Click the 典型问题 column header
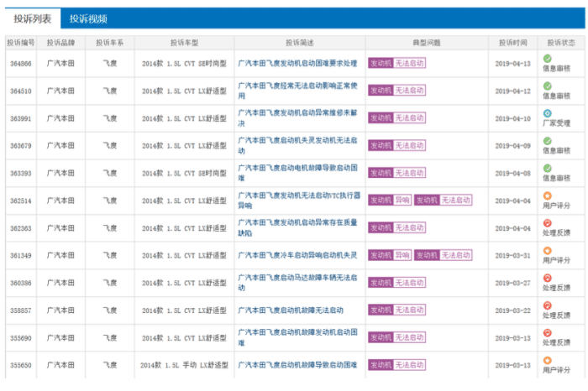Viewport: 588px width, 391px height. 427,43
